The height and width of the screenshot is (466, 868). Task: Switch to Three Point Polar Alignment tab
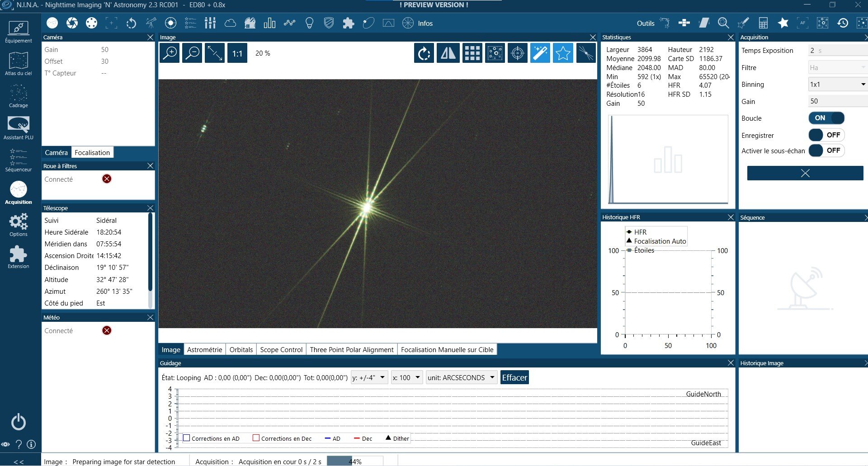(x=352, y=349)
